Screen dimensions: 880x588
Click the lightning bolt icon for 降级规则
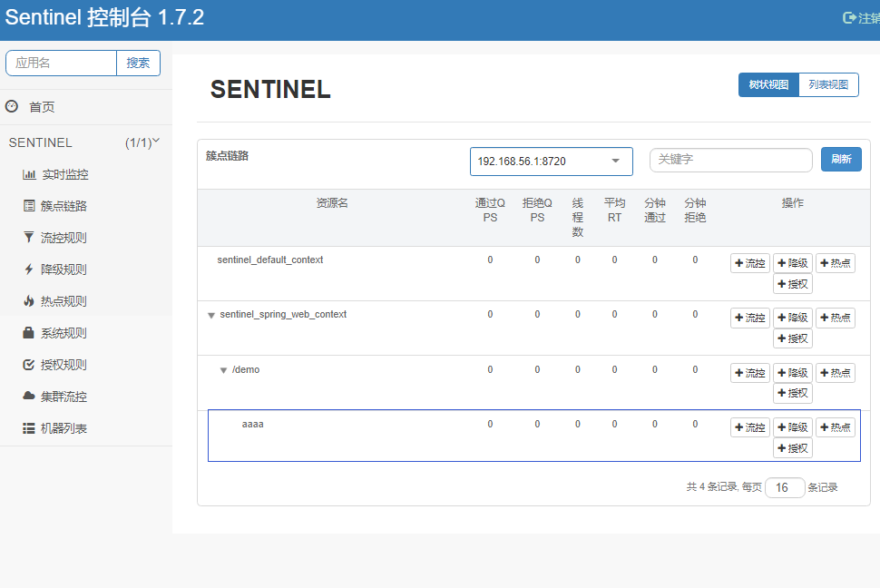point(29,269)
